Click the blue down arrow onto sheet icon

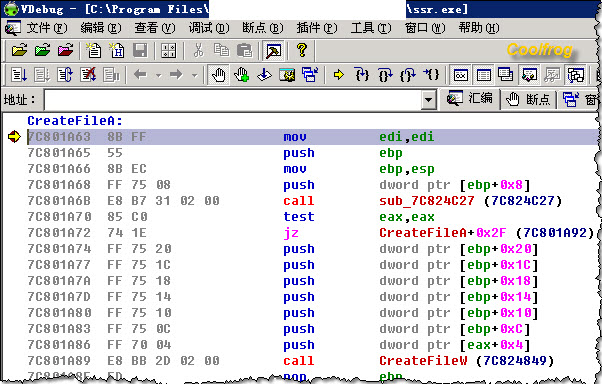[x=264, y=75]
